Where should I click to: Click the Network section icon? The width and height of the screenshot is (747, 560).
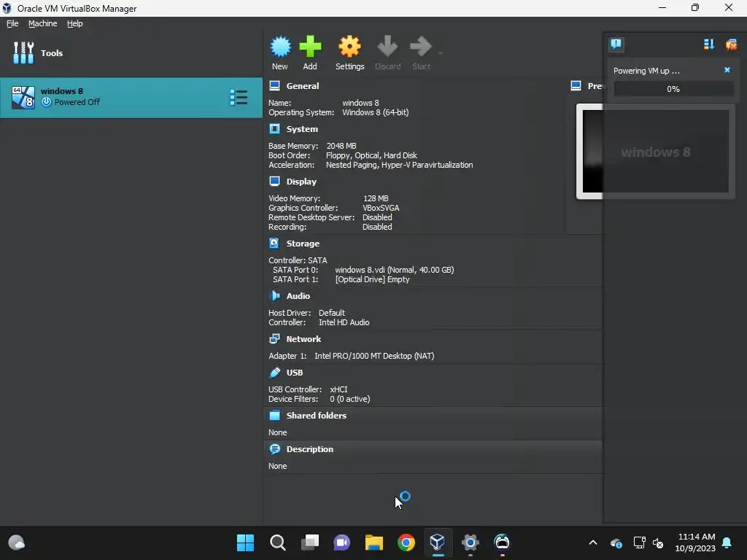274,338
